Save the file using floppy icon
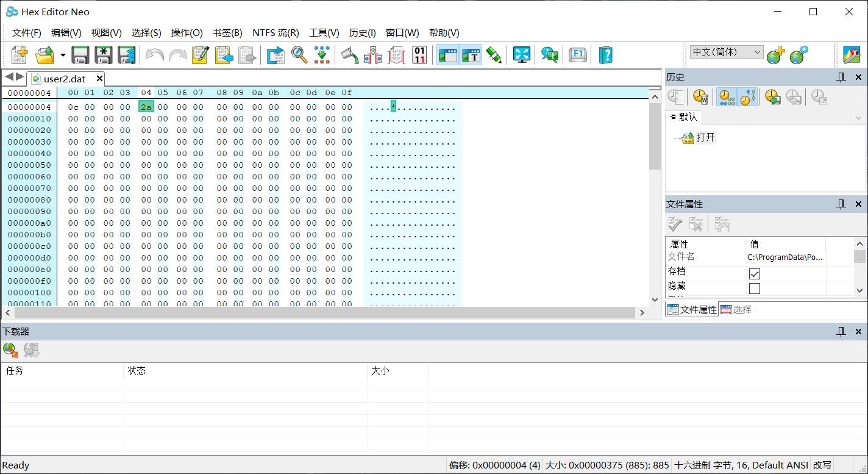The height and width of the screenshot is (474, 868). point(80,55)
